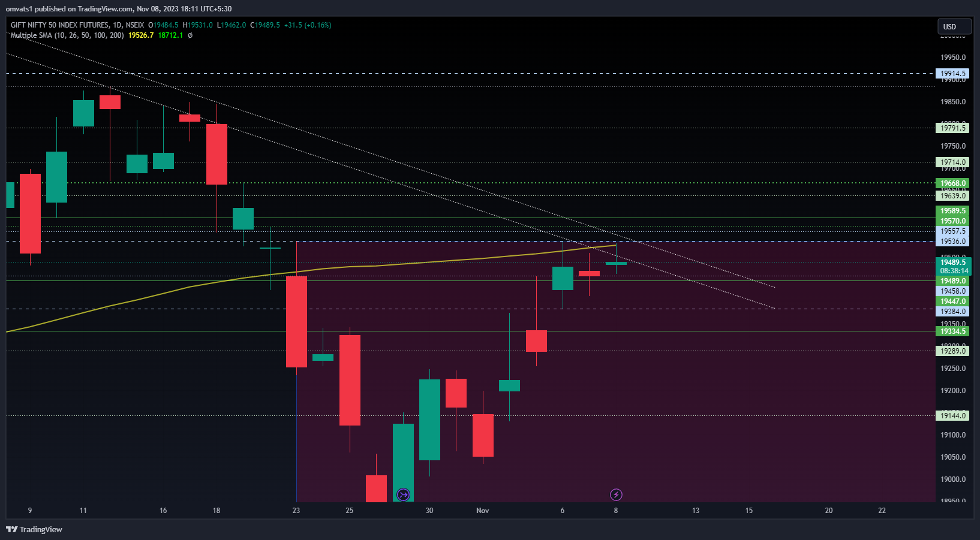Click the yellow SMA value 19526.7
Viewport: 980px width, 540px height.
coord(141,35)
